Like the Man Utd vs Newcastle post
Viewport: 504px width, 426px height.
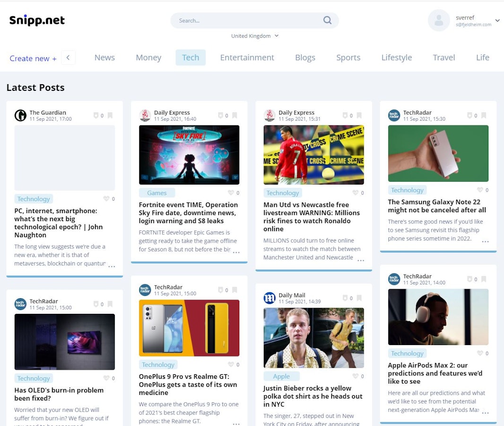(x=356, y=193)
